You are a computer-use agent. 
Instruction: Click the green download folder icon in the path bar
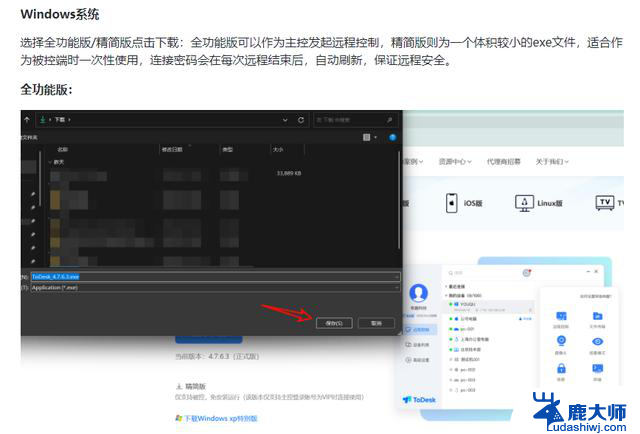42,120
